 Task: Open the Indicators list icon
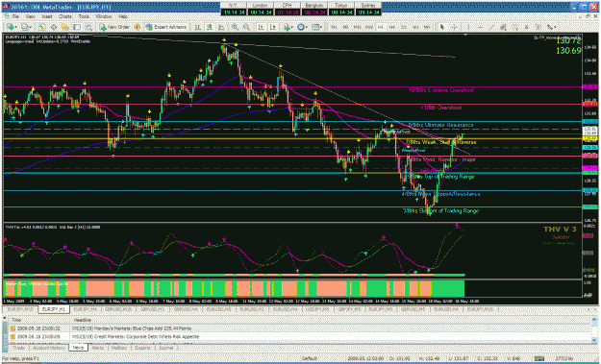point(287,27)
